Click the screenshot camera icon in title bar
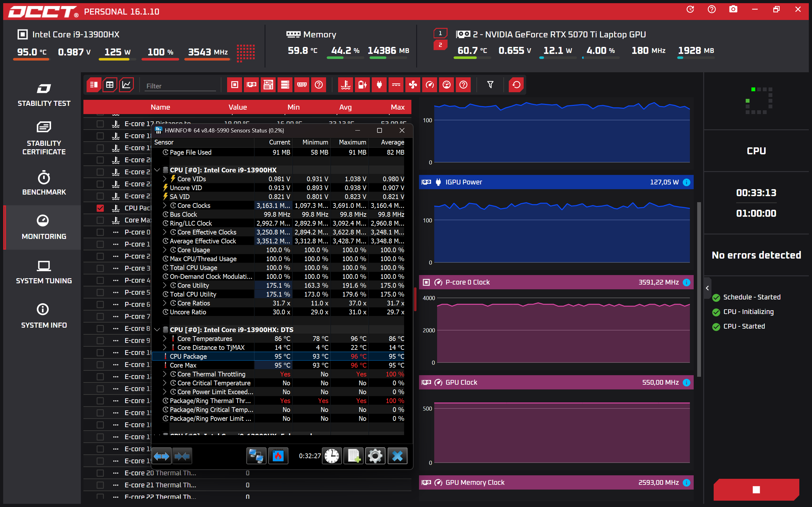Viewport: 812px width, 507px height. click(x=733, y=10)
